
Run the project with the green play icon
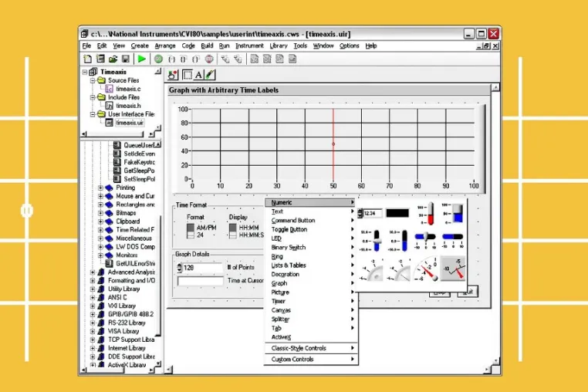click(142, 59)
